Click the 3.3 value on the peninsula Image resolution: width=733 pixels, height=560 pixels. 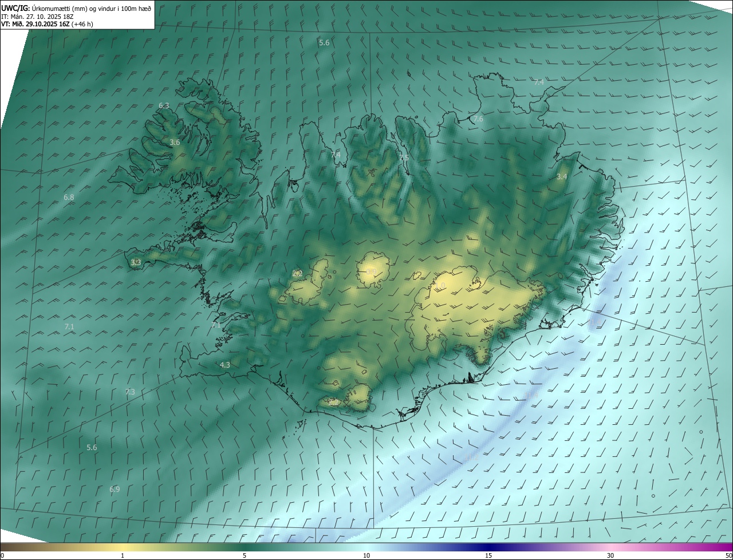coord(136,262)
